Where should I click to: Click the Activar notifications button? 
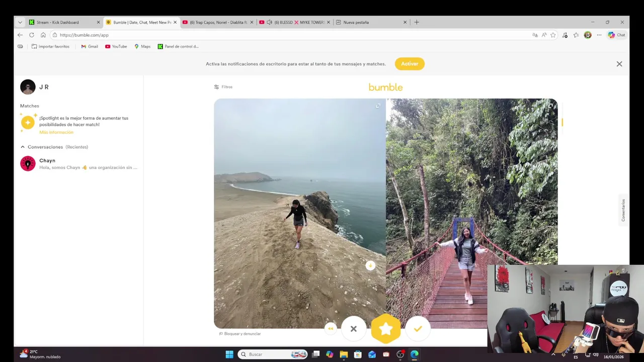point(410,64)
